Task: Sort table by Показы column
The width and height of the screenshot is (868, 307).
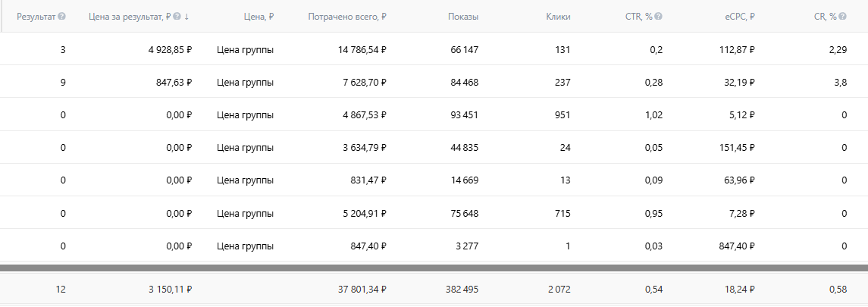Action: coord(463,16)
